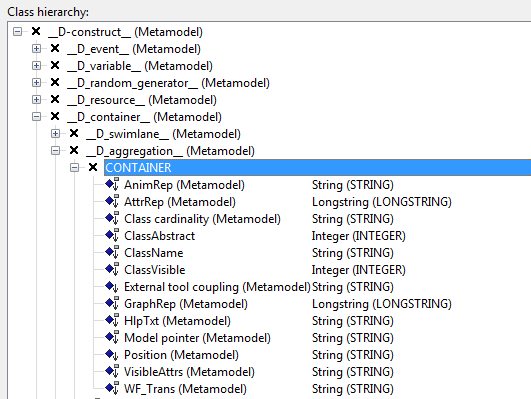Click the X class icon beside CONTAINER
The width and height of the screenshot is (531, 399).
click(x=93, y=167)
